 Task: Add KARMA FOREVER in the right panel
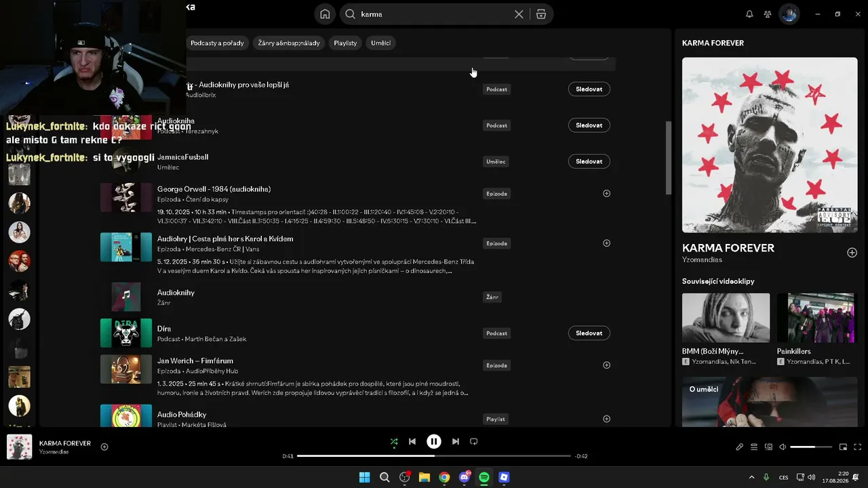(852, 253)
